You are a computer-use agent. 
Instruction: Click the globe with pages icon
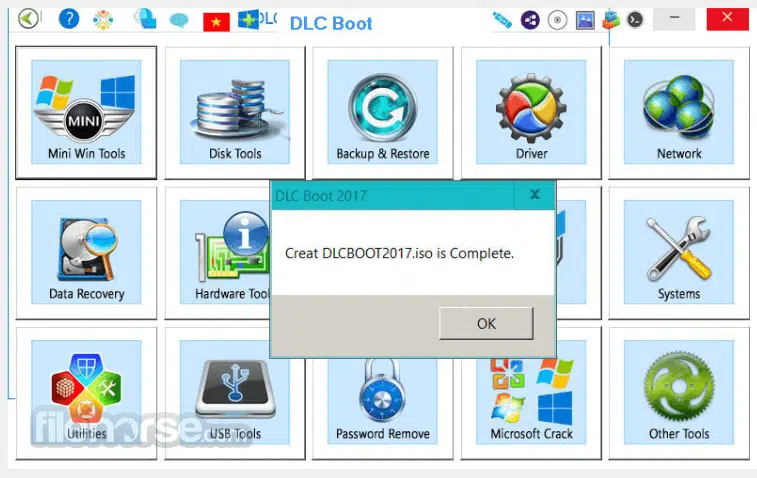pyautogui.click(x=145, y=19)
